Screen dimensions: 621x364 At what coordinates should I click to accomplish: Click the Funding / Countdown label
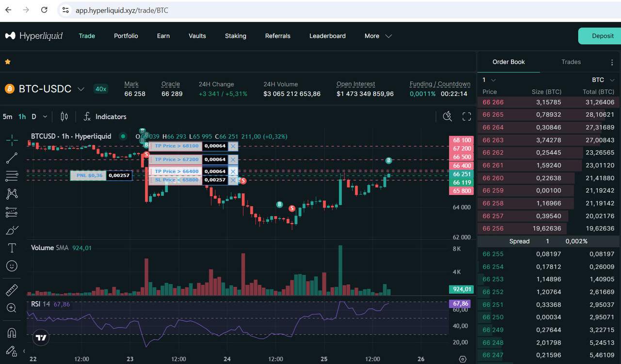(x=440, y=84)
